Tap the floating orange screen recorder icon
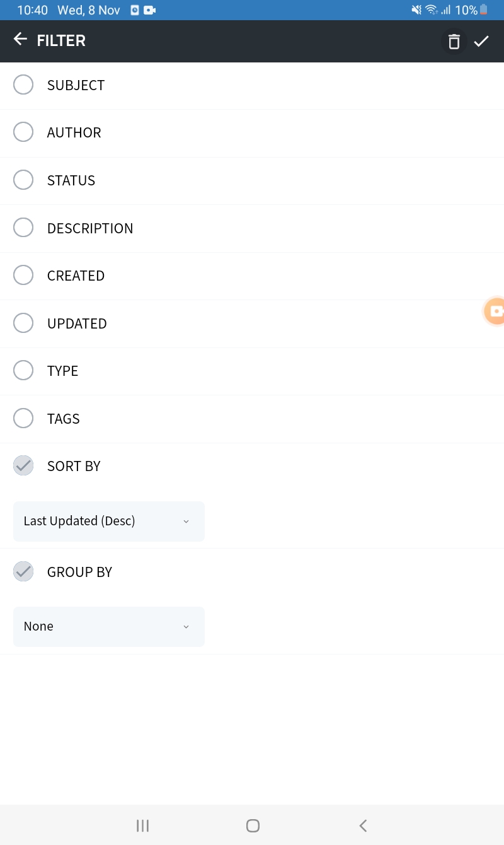Screen dimensions: 504x845 coord(496,312)
